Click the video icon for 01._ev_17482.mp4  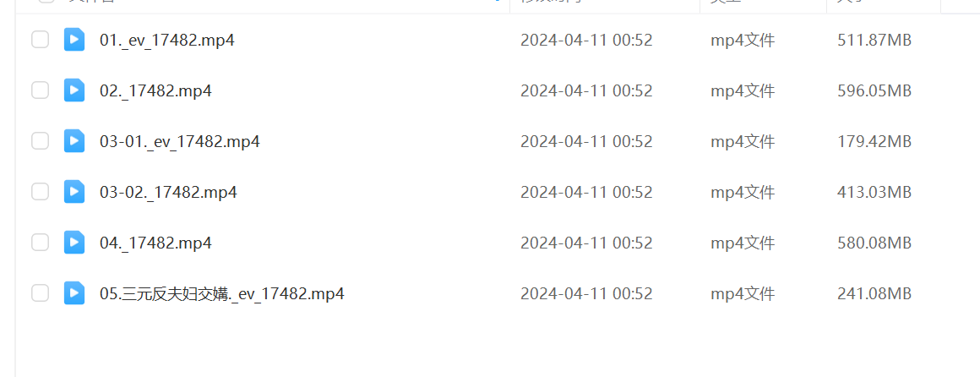pyautogui.click(x=74, y=40)
